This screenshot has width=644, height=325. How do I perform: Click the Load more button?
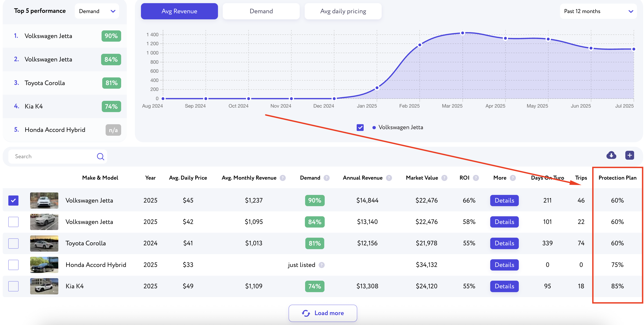[x=323, y=313]
